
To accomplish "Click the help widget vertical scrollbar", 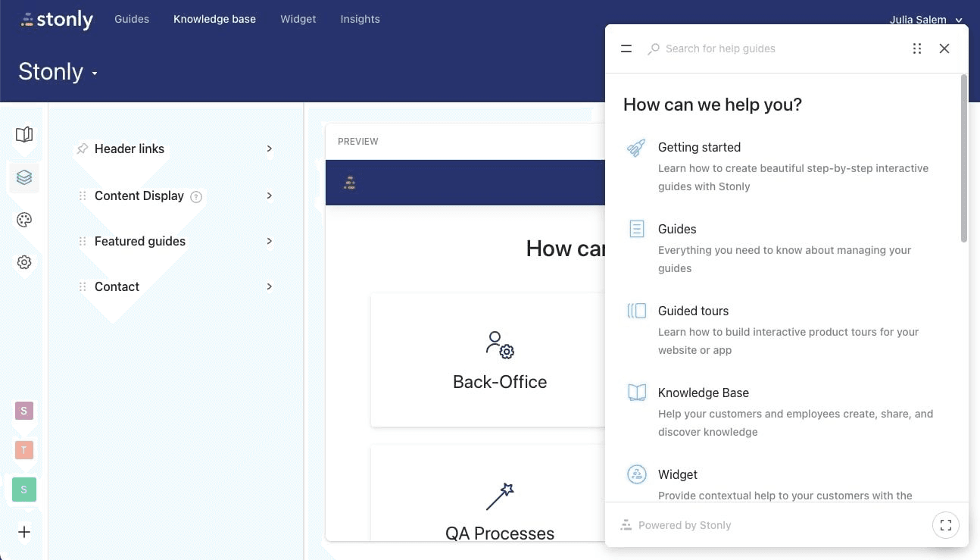I will 963,159.
